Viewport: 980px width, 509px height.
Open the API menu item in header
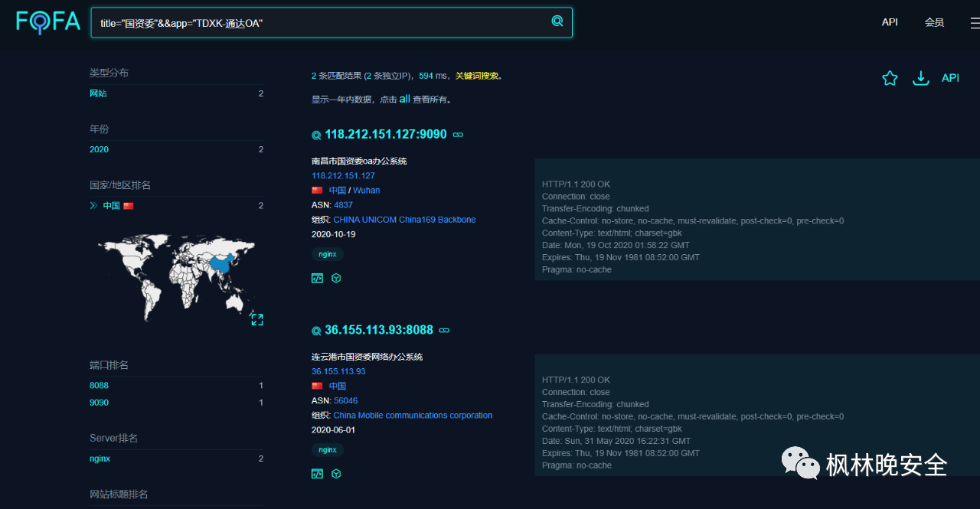coord(890,22)
